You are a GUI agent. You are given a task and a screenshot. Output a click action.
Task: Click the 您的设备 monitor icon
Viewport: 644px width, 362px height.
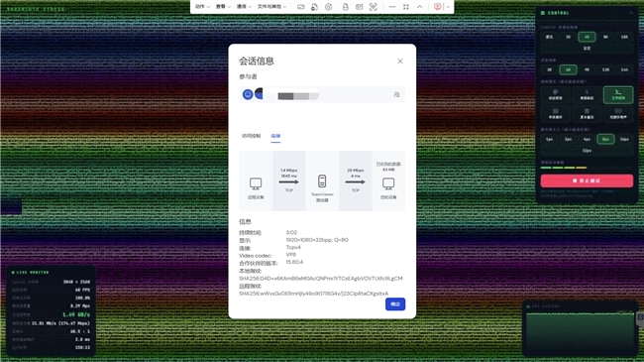388,183
